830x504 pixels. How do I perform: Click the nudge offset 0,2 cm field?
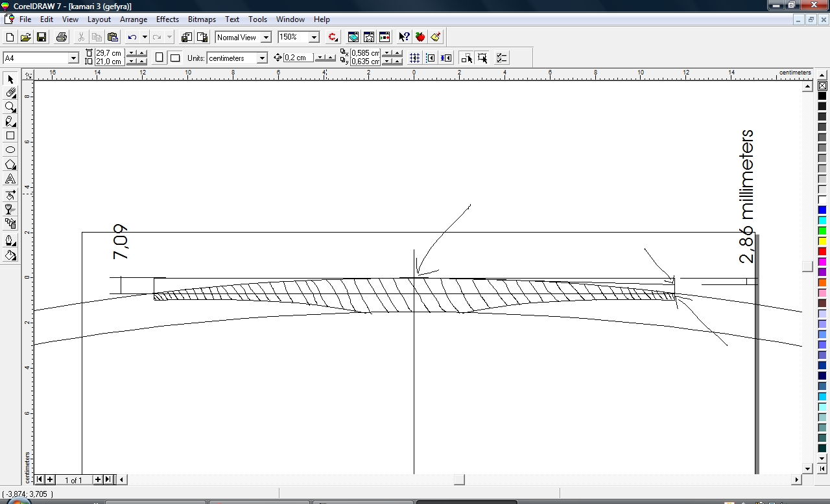pos(298,58)
